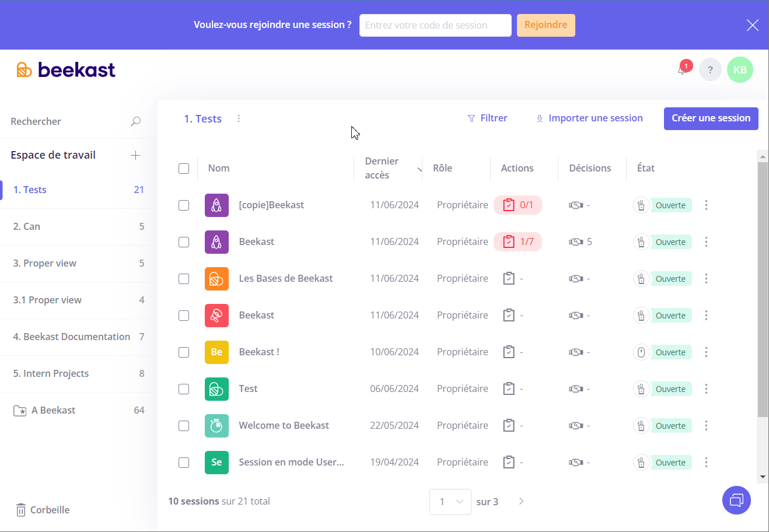This screenshot has width=769, height=532.
Task: Check the Les Bases de Beekast checkbox
Action: 184,279
